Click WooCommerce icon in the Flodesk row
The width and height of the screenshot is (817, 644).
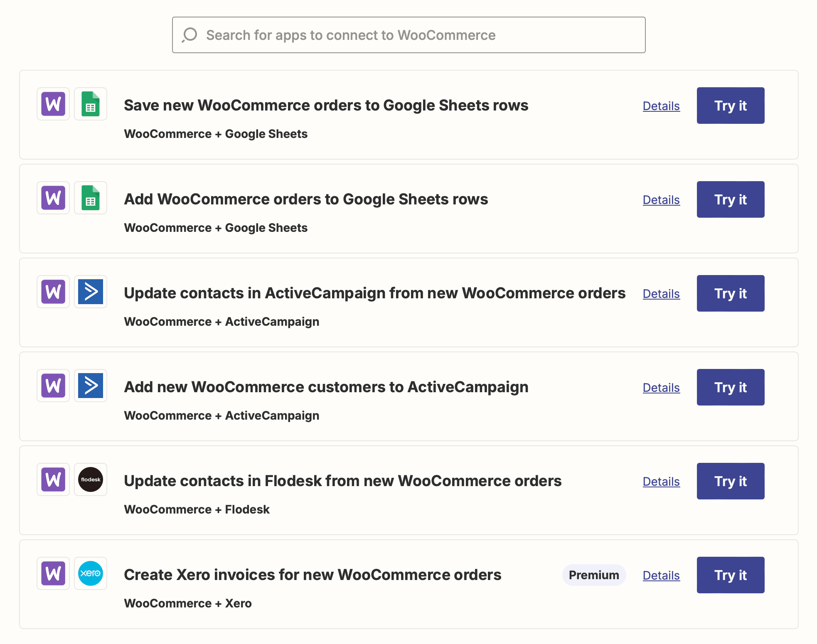53,479
